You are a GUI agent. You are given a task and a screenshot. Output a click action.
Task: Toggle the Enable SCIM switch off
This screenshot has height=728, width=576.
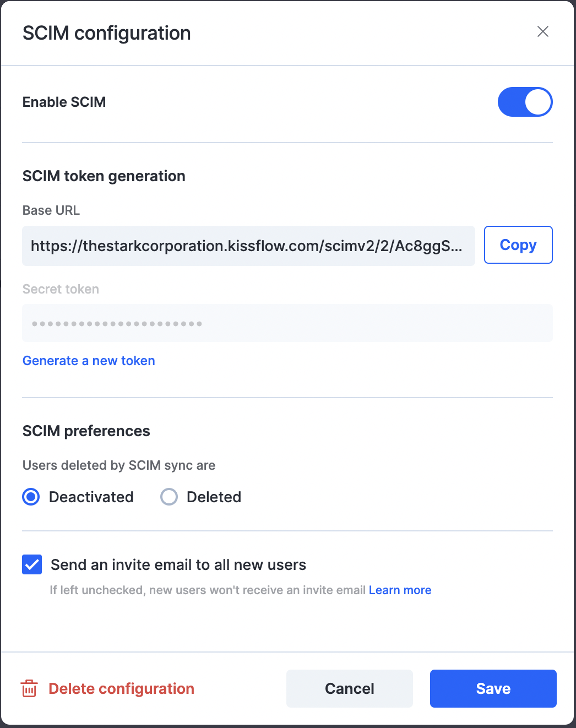(x=525, y=102)
